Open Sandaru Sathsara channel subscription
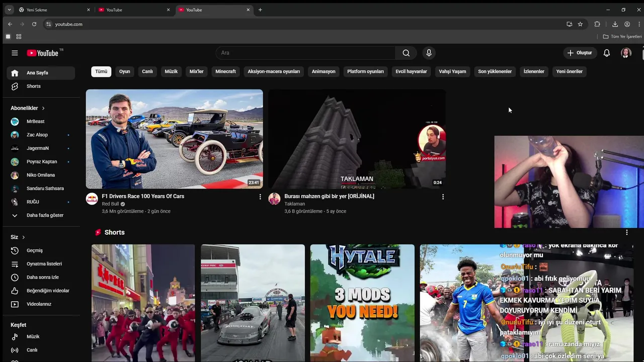This screenshot has height=362, width=644. point(41,189)
